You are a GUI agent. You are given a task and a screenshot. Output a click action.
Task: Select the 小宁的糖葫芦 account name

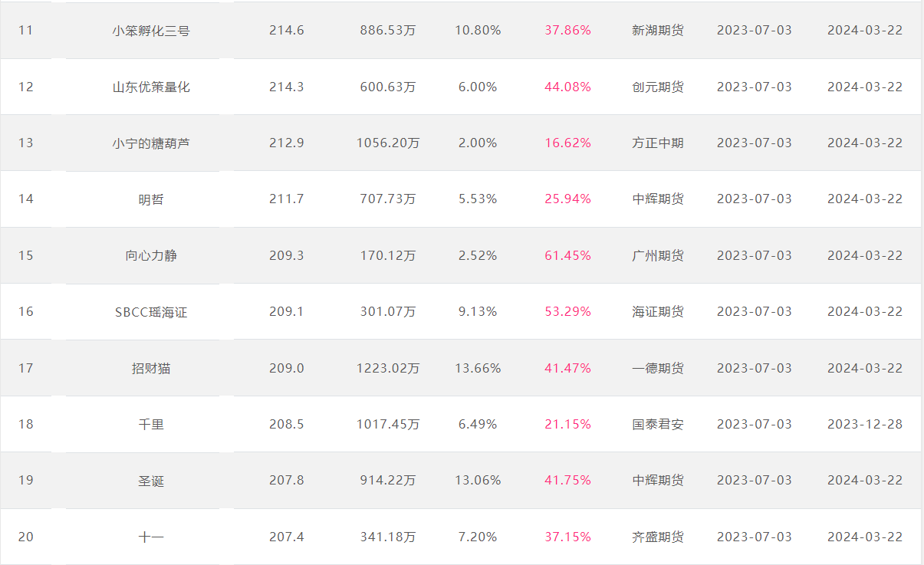(x=151, y=143)
